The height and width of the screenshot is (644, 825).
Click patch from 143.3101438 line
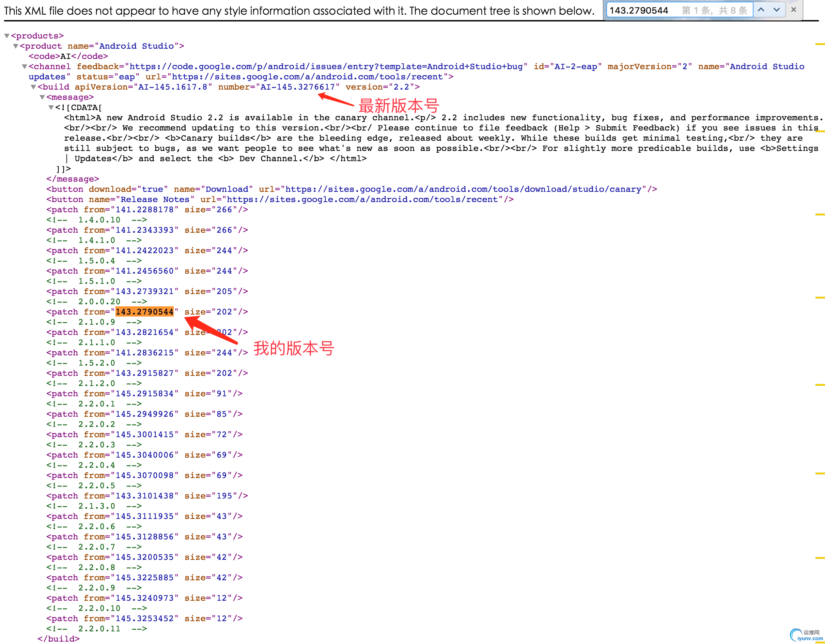coord(147,495)
